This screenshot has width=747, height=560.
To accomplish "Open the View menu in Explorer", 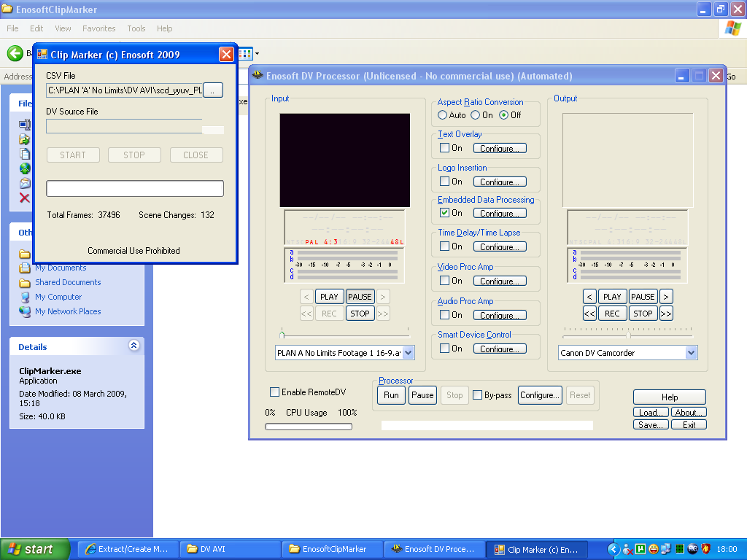I will pos(63,28).
